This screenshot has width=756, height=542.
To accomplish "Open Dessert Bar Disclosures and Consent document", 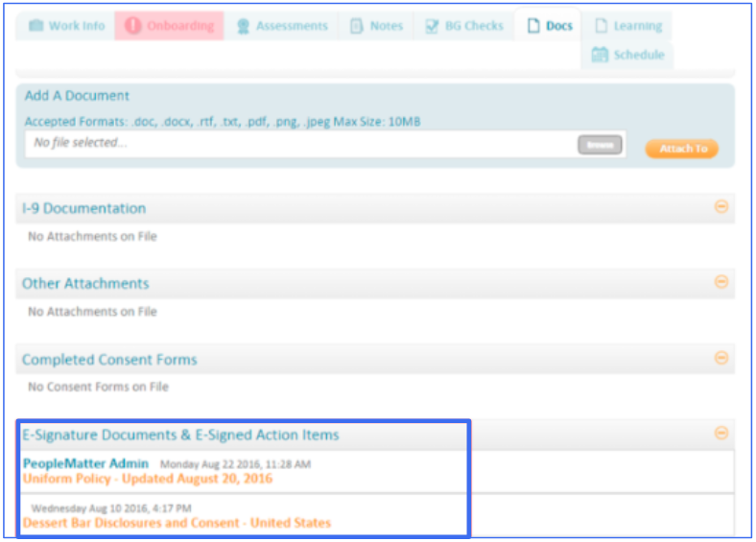I will click(x=177, y=523).
